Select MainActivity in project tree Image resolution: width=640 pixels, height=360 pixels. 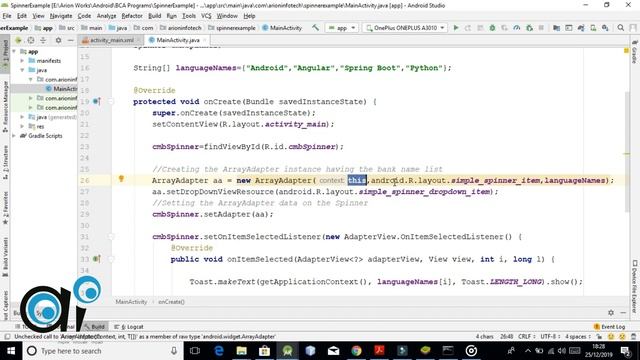[x=61, y=89]
